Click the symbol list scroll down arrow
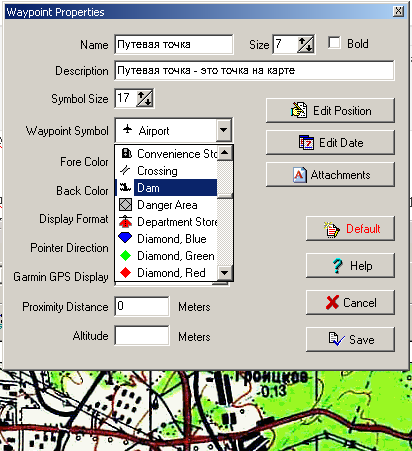This screenshot has width=412, height=451. coord(225,273)
